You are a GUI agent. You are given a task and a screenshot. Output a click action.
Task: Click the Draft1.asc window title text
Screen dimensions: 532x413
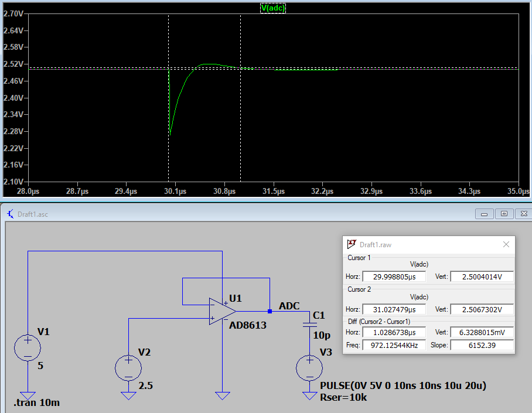coord(33,214)
